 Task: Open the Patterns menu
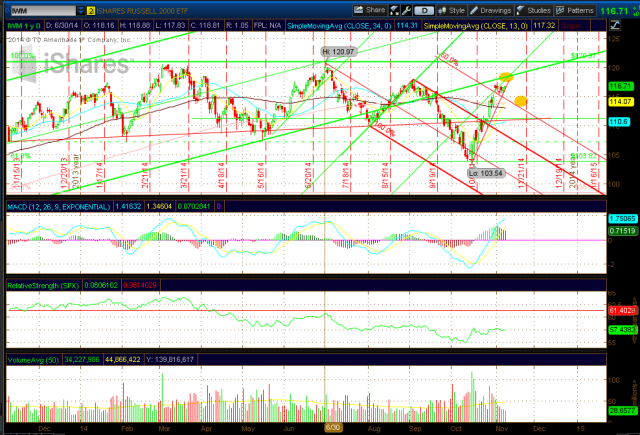pyautogui.click(x=575, y=10)
